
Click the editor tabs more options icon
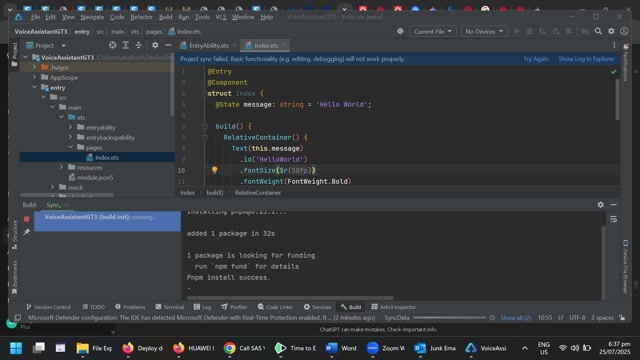coord(614,45)
